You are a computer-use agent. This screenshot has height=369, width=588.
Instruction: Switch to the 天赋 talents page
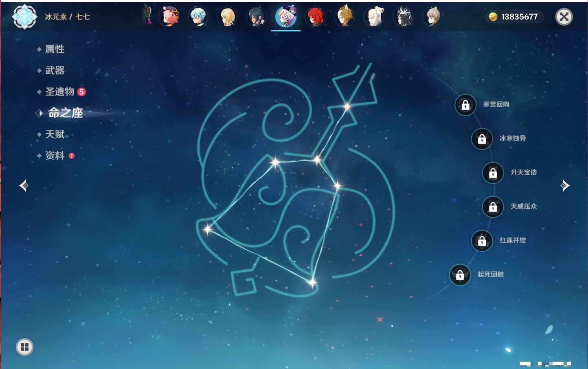[55, 134]
